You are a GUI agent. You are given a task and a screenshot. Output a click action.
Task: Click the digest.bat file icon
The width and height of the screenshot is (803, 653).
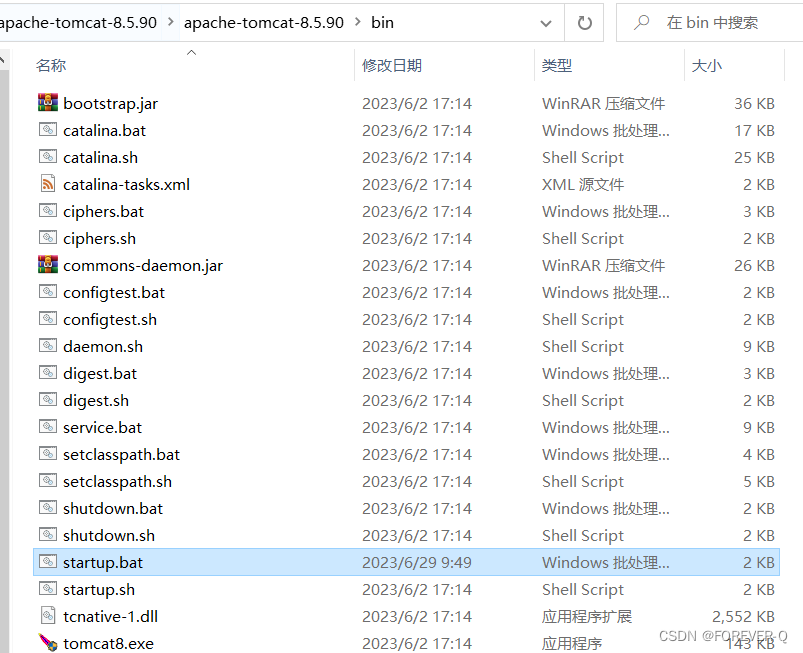[48, 372]
